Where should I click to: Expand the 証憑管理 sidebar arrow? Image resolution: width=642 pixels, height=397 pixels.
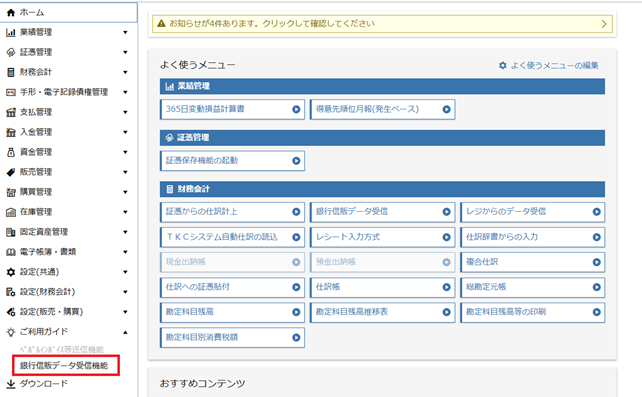tap(125, 52)
